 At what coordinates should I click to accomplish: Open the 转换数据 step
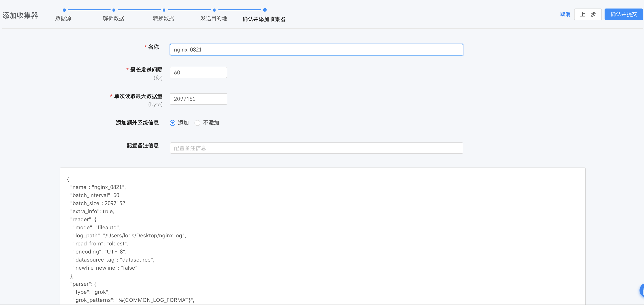164,18
